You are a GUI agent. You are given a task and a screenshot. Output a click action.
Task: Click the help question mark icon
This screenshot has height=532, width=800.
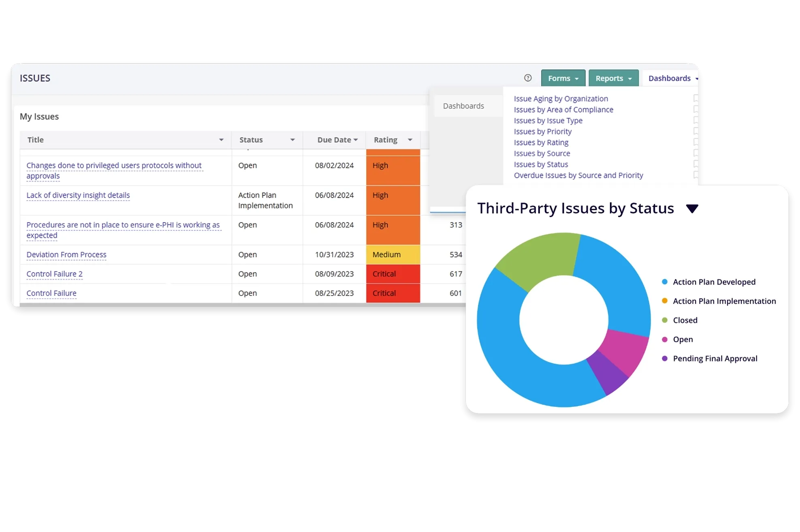(527, 78)
